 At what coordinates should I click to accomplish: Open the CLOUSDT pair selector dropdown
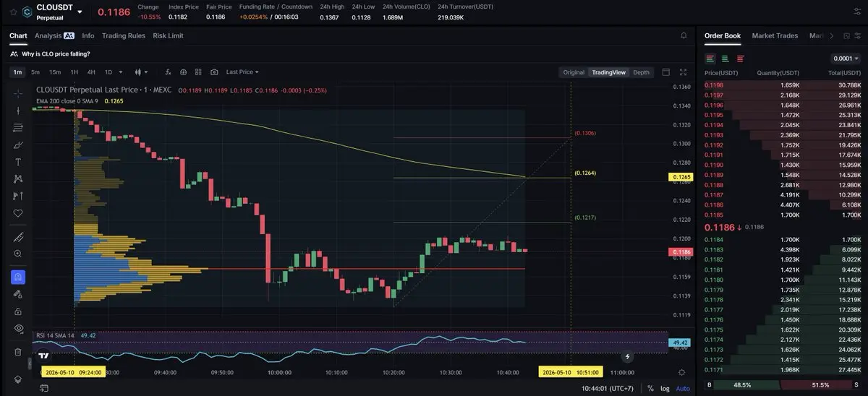pyautogui.click(x=80, y=12)
